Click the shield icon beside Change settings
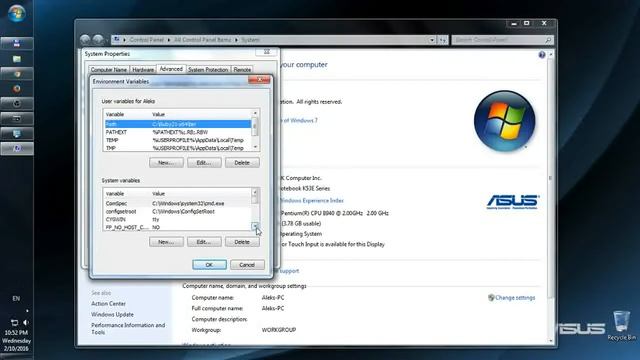This screenshot has width=640, height=360. (x=491, y=298)
